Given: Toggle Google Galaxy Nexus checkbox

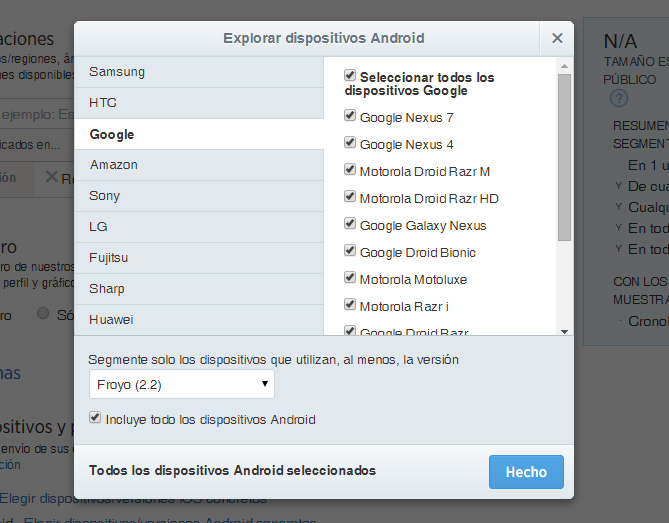Looking at the screenshot, I should [x=350, y=223].
